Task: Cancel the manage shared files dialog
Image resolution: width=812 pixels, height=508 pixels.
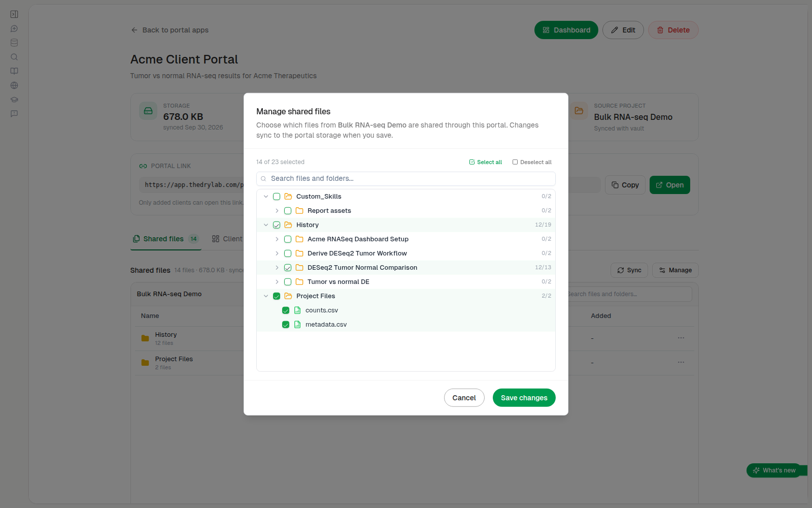Action: [464, 398]
